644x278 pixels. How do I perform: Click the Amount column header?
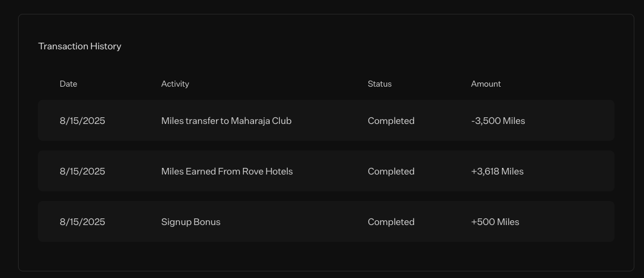(x=486, y=84)
